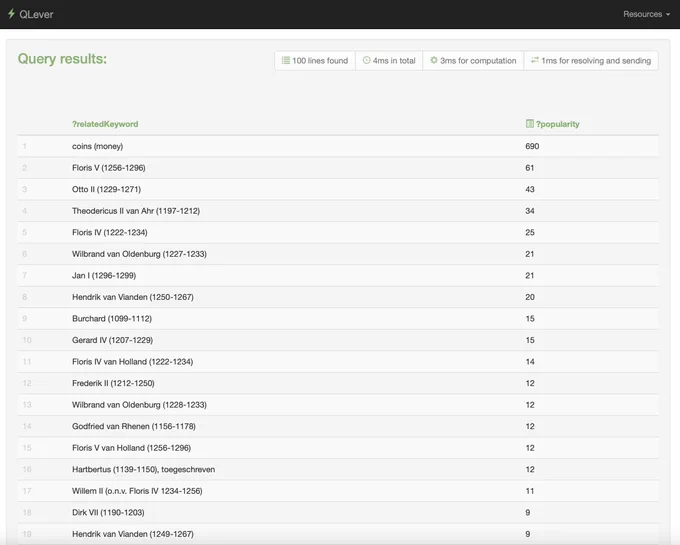
Task: Click row number 10 beside Gerard IV
Action: 27,340
